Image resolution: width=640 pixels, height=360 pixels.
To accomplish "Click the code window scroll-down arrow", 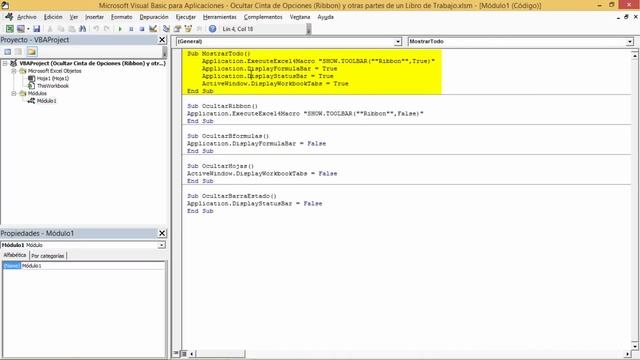I will point(635,347).
